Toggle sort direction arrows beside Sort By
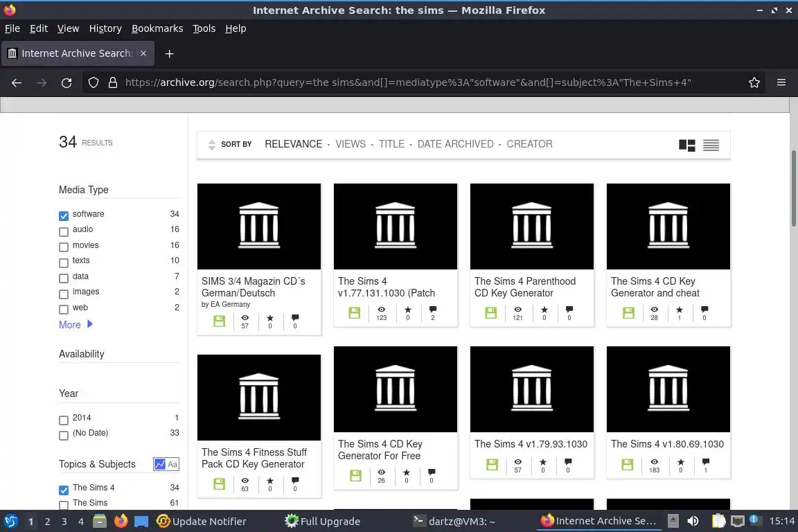 click(212, 145)
